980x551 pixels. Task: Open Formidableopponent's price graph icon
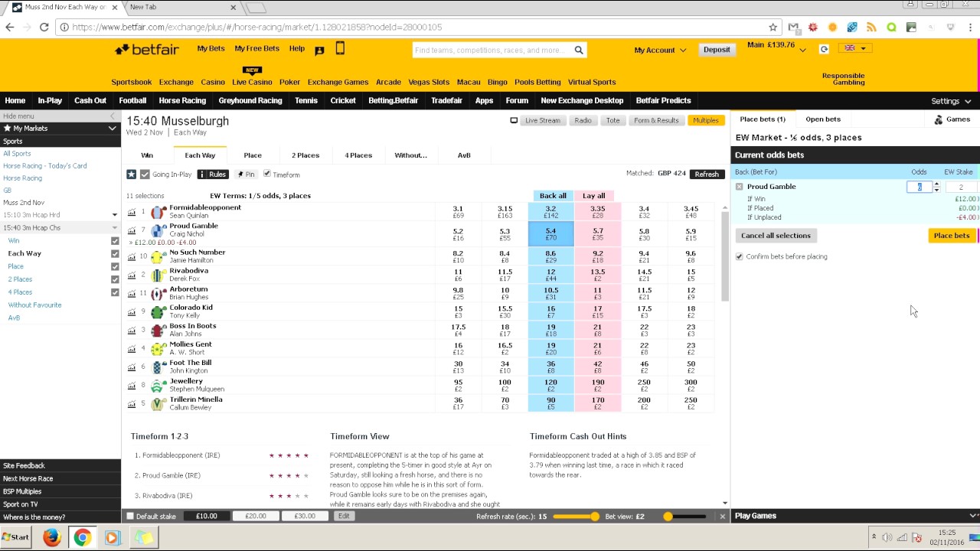[x=131, y=212]
